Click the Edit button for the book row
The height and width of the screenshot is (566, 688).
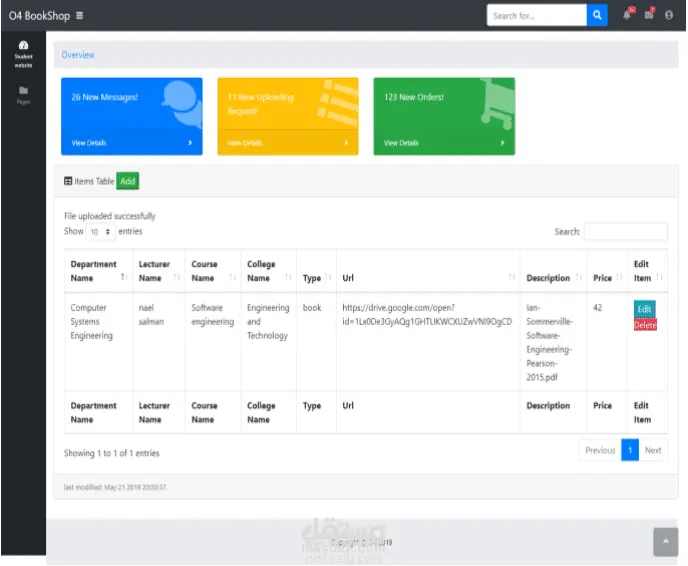tap(644, 309)
